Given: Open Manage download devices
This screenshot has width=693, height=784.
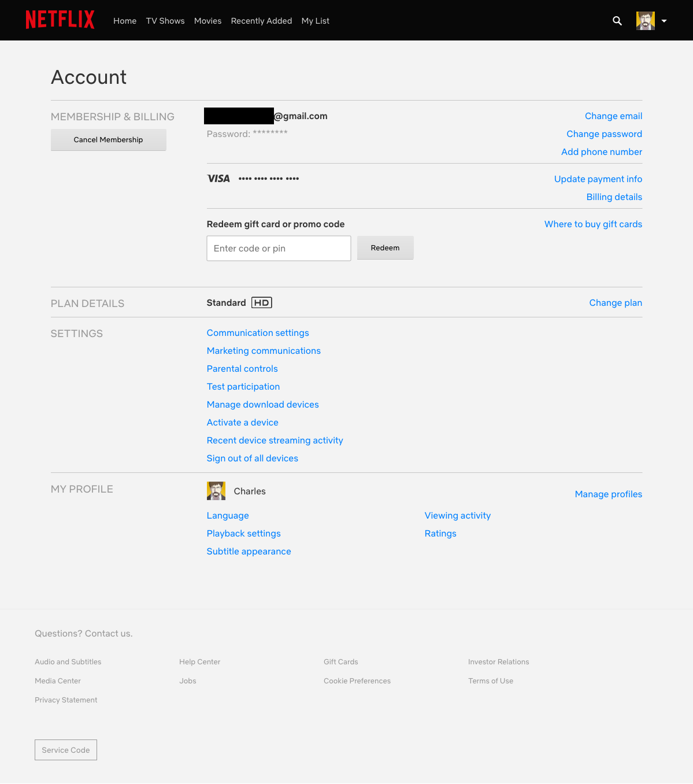Looking at the screenshot, I should (263, 405).
